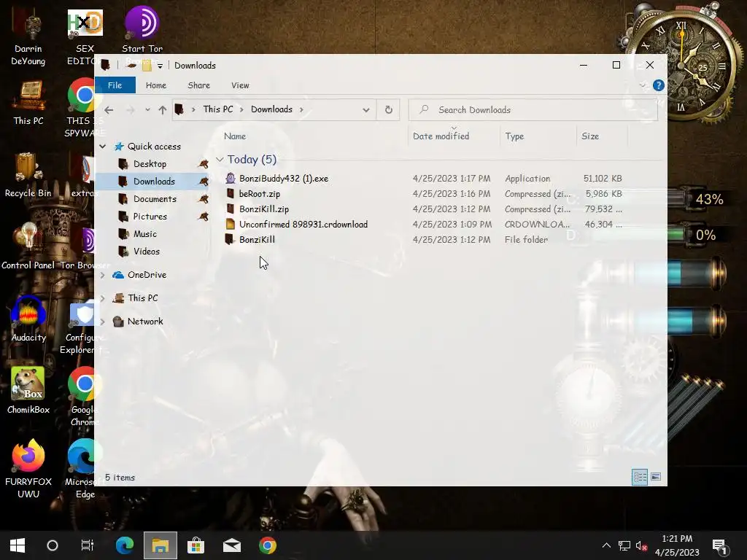The height and width of the screenshot is (560, 747).
Task: Open the SEX EDITOR HxD shortcut
Action: pyautogui.click(x=85, y=38)
